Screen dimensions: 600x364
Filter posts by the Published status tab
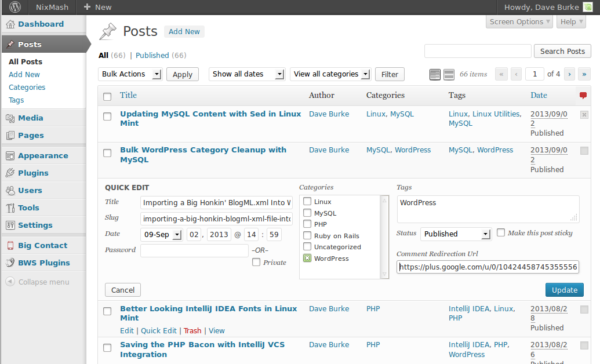[x=152, y=55]
